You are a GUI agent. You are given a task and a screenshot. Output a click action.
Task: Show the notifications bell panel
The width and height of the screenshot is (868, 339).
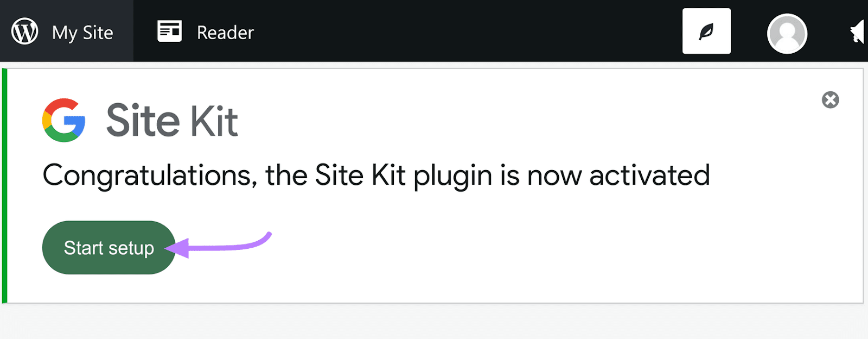point(857,32)
